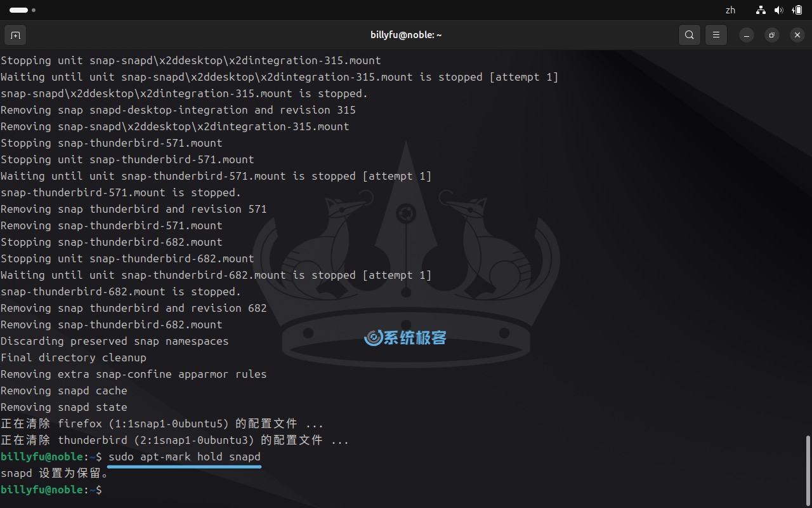Screen dimensions: 812x508
Task: Click the 'sudo apt-mark hold snapd' command text
Action: point(184,457)
